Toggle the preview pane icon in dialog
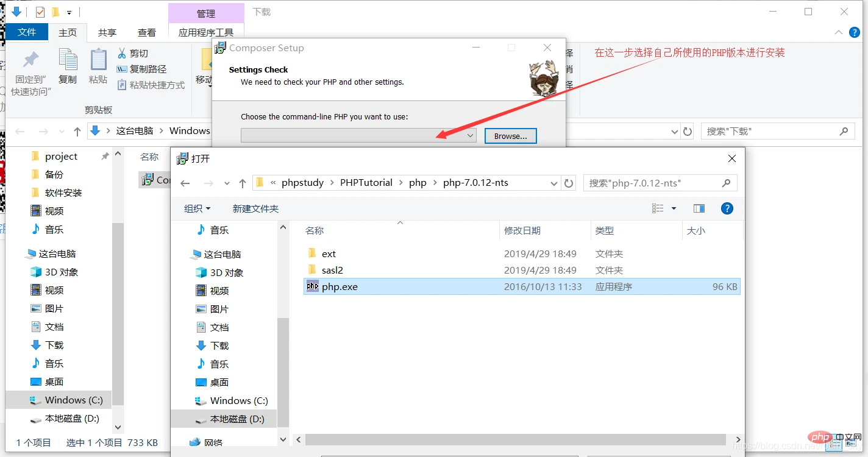 [x=699, y=208]
